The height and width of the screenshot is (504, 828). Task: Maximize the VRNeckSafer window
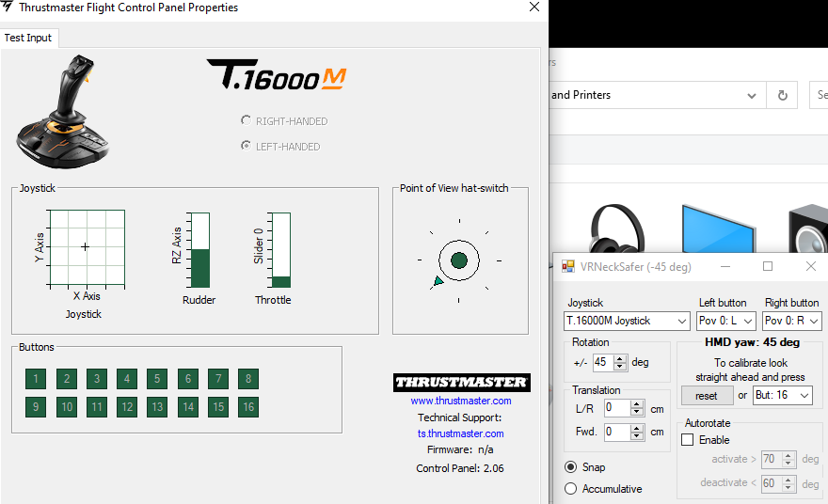click(768, 266)
